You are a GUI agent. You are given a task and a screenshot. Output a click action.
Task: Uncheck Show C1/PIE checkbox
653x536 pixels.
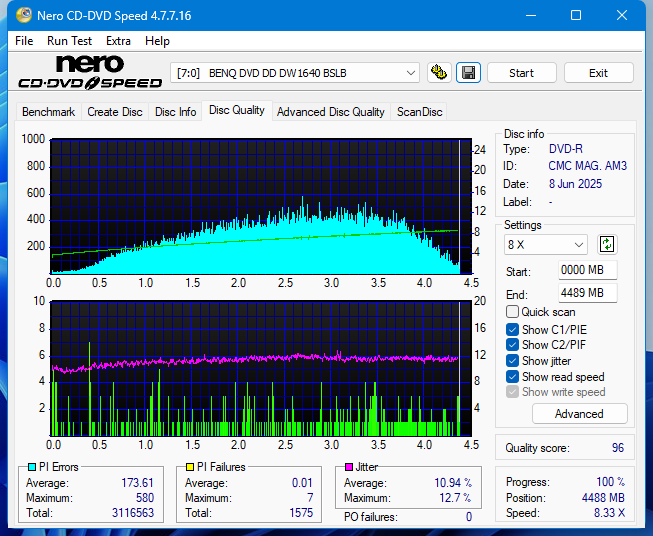[513, 329]
